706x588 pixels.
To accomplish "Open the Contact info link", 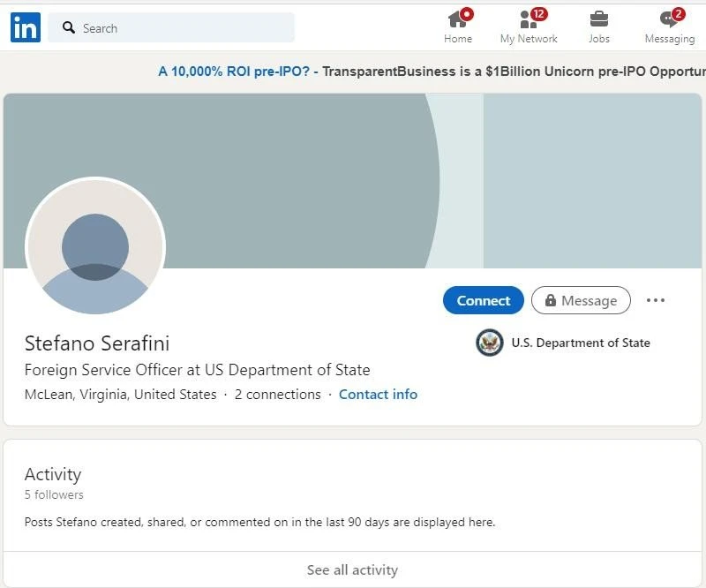I will click(378, 395).
